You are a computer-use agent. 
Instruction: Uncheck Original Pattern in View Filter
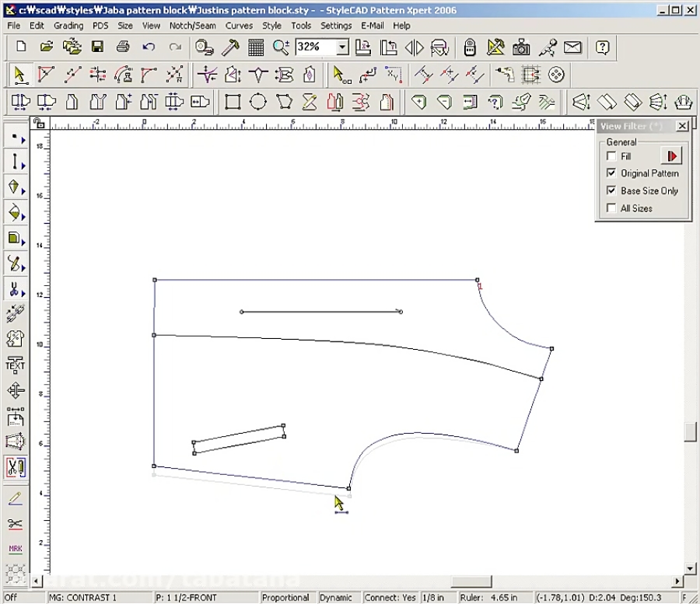(611, 173)
